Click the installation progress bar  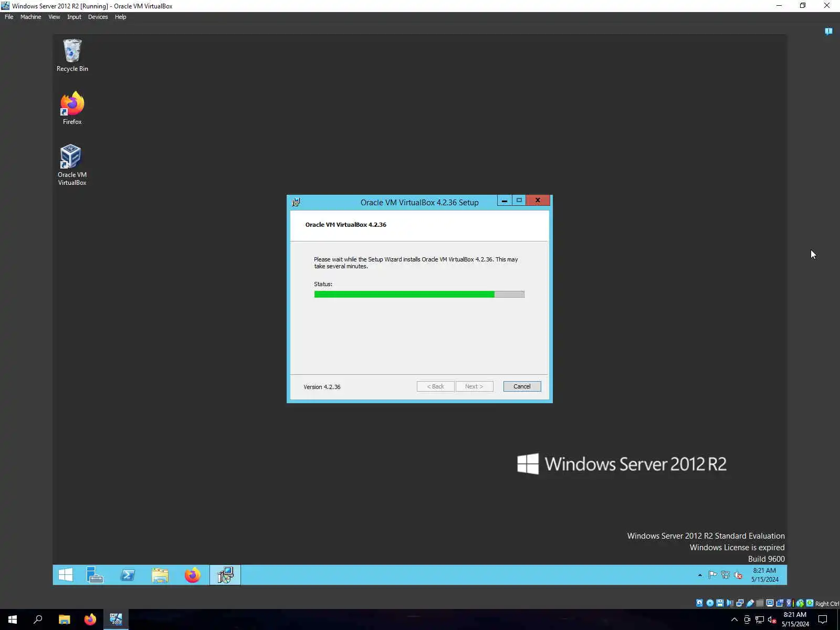(x=419, y=295)
